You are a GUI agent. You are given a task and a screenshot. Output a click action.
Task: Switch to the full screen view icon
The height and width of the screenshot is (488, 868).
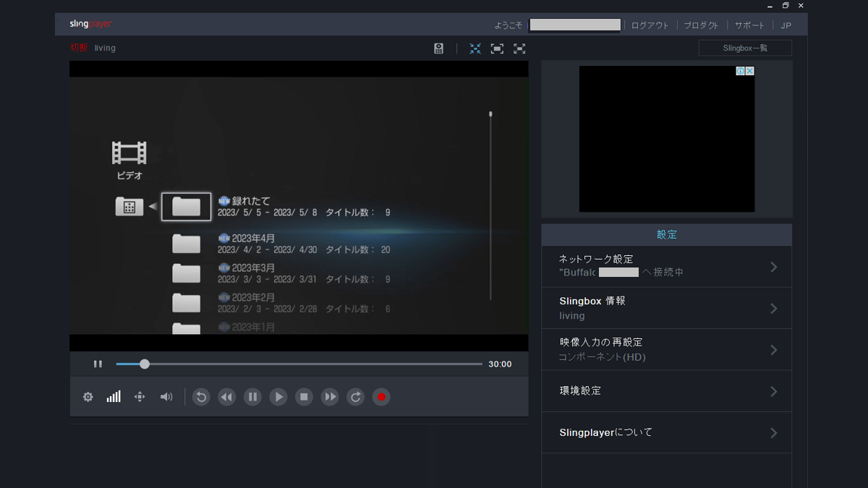point(519,48)
